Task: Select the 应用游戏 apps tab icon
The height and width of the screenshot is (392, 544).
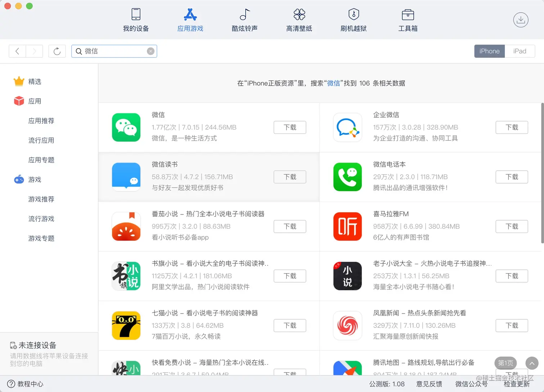Action: click(x=190, y=15)
